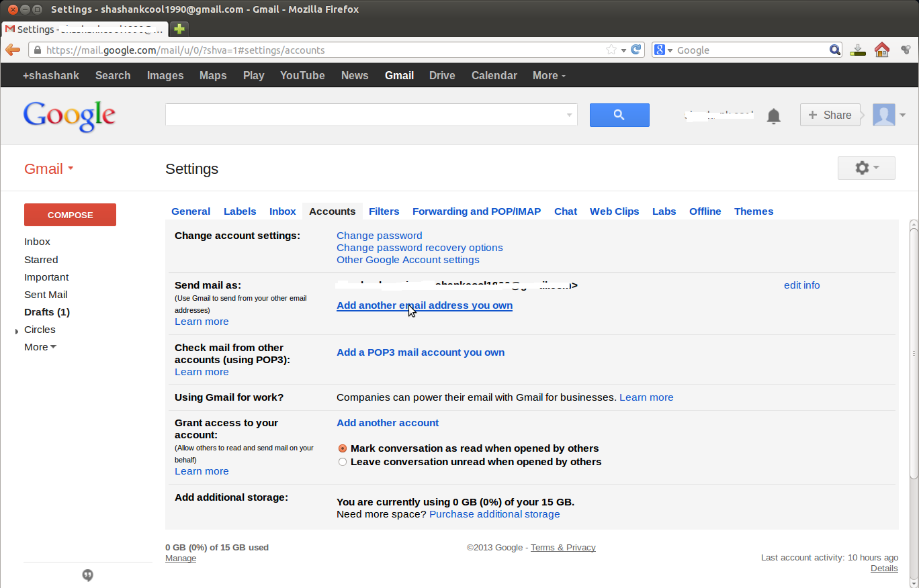Choose a search engine from Firefox search dropdown
This screenshot has width=919, height=588.
coord(663,50)
